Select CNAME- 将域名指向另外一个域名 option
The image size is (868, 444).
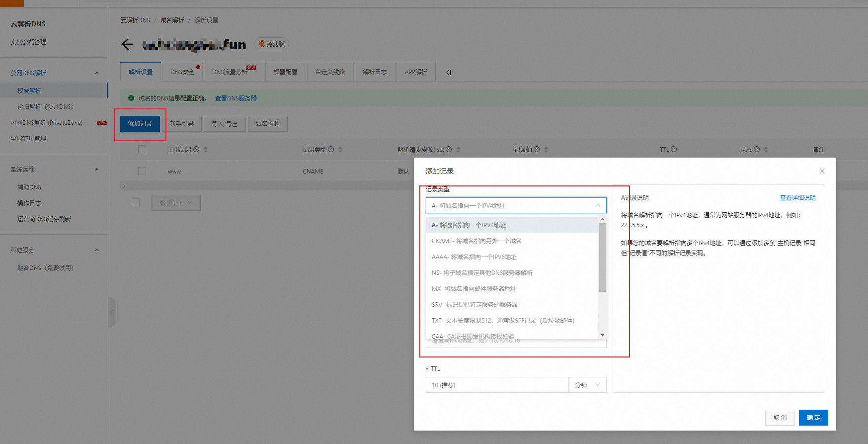[x=512, y=241]
